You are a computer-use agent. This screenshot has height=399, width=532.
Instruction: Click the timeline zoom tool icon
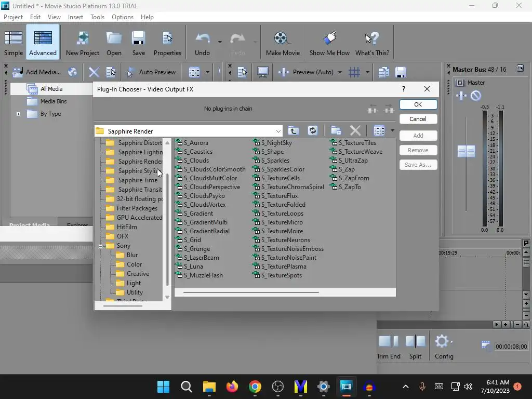click(526, 325)
